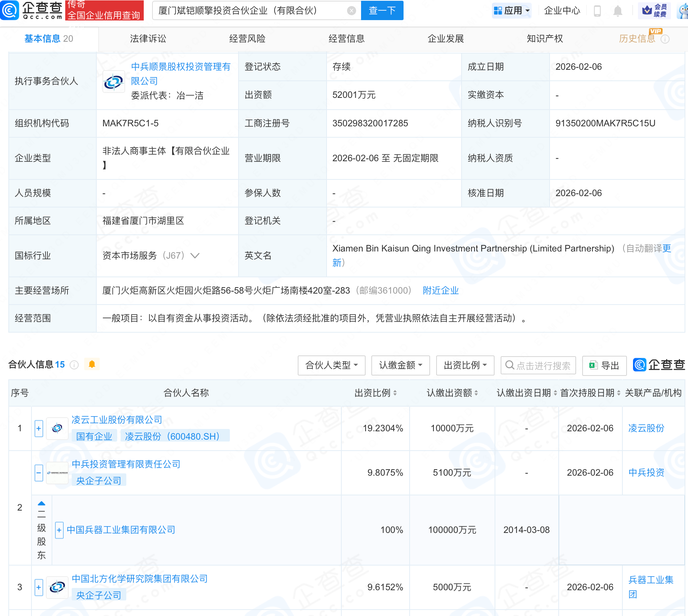Open the 合伙人类型 filter dropdown
This screenshot has height=616, width=688.
coord(331,365)
